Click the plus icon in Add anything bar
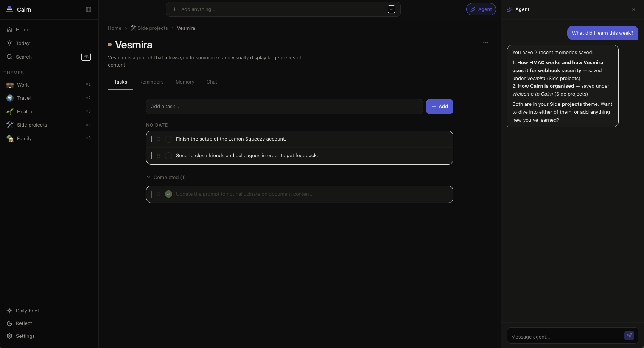This screenshot has width=644, height=348. click(174, 9)
